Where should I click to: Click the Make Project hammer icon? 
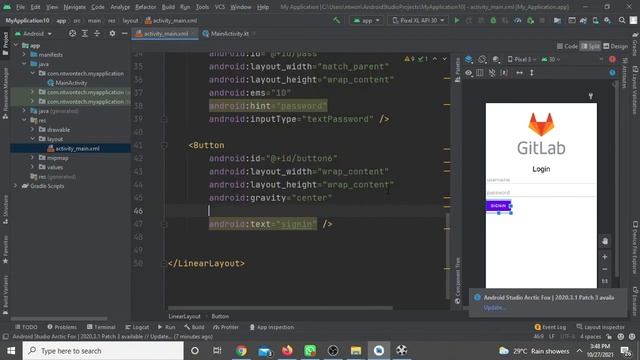pyautogui.click(x=336, y=20)
